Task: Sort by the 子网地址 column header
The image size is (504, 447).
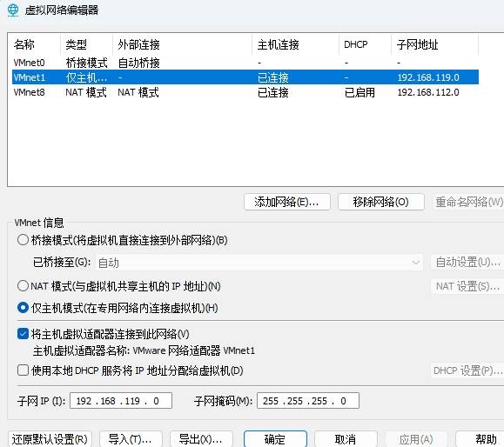Action: pos(434,44)
